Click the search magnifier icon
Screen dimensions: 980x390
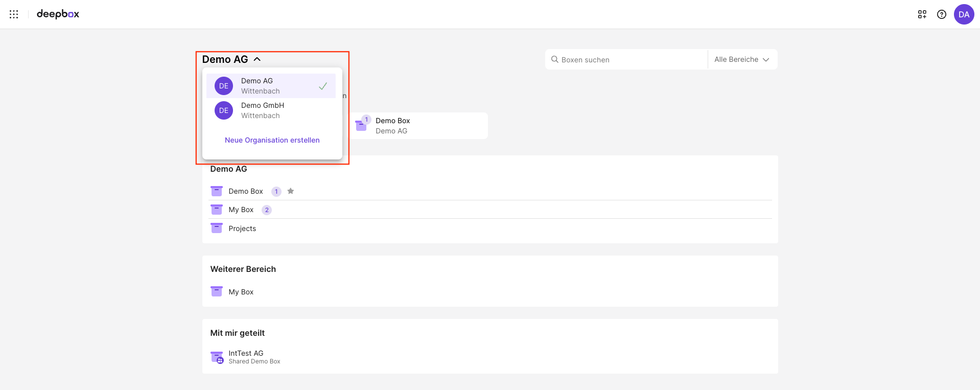(x=554, y=60)
